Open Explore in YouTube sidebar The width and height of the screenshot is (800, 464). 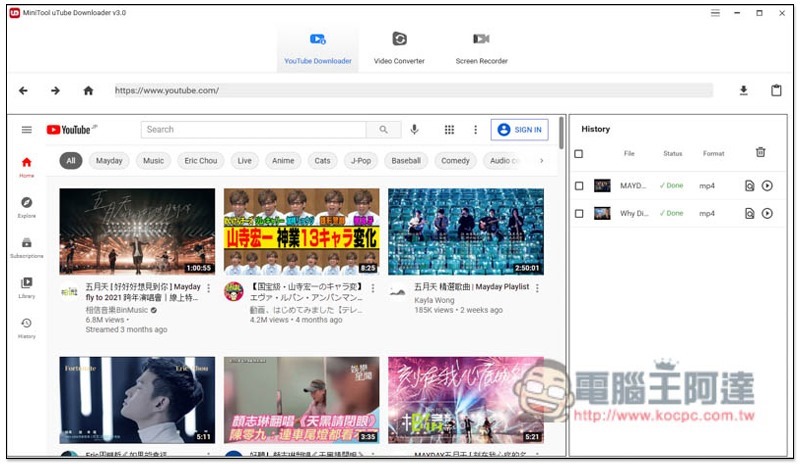coord(27,207)
